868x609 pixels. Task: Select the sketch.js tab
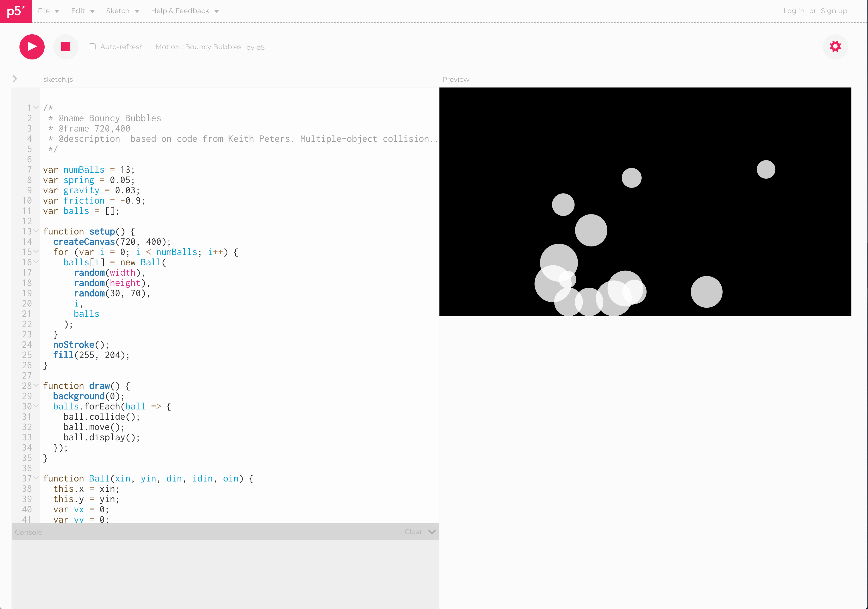[58, 79]
